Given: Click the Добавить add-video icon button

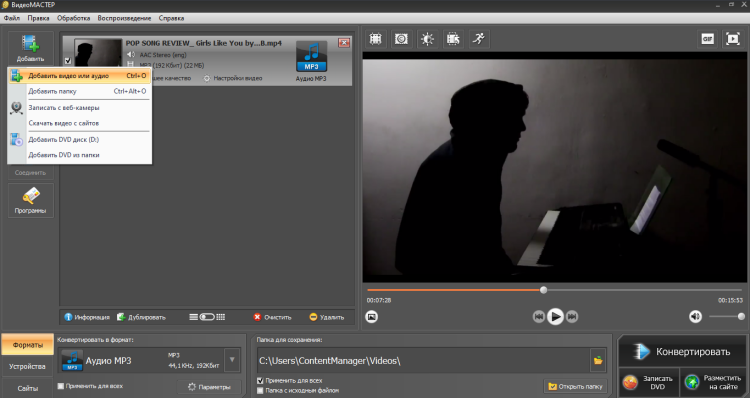Looking at the screenshot, I should 30,48.
